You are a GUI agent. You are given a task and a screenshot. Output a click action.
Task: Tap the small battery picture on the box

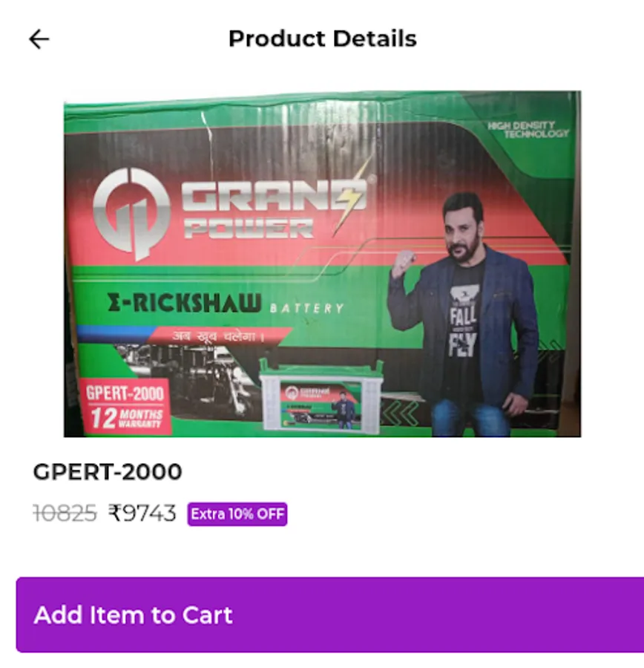click(322, 396)
